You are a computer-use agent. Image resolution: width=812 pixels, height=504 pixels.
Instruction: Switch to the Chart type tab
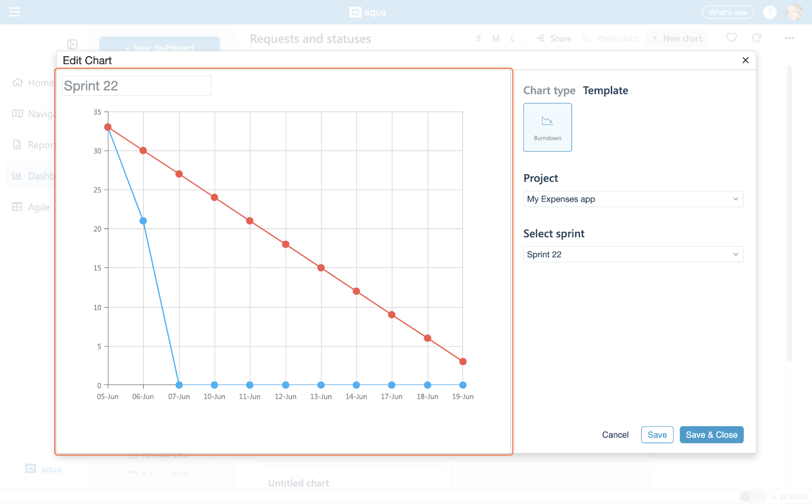(x=549, y=91)
